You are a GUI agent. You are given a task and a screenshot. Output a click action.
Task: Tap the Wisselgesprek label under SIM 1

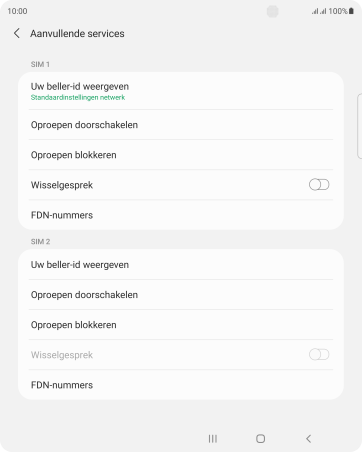tap(62, 185)
